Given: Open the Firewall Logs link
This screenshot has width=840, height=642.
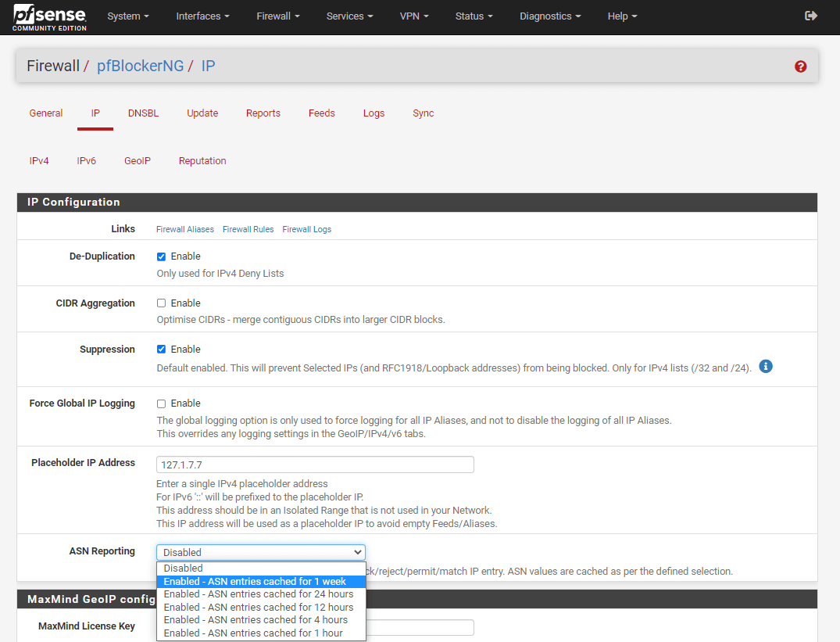Looking at the screenshot, I should click(306, 230).
